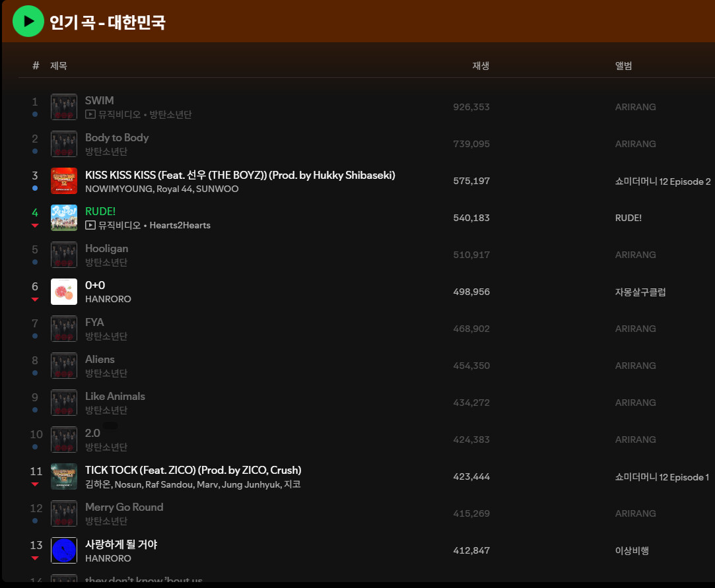
Task: Open album 쇼미더머니 12 Episode 2
Action: click(x=663, y=181)
